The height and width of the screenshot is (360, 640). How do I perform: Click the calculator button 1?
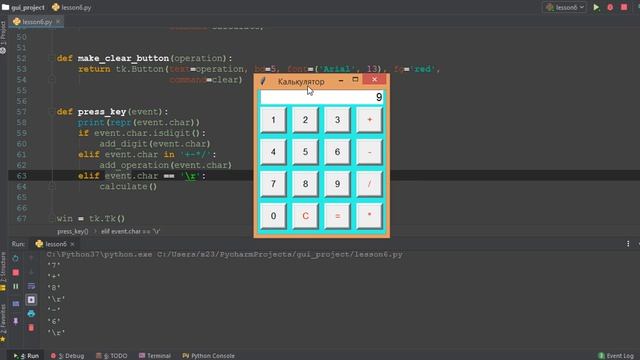click(x=273, y=120)
